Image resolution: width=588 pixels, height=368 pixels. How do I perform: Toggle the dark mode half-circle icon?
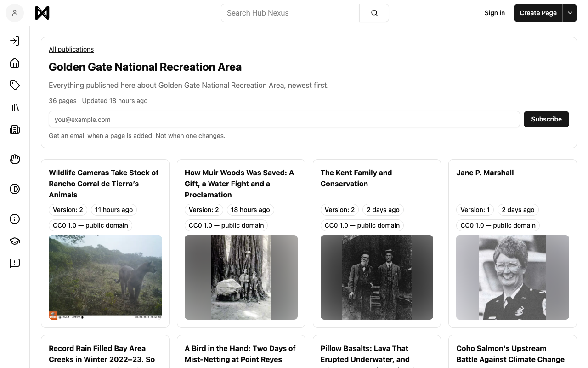point(15,189)
